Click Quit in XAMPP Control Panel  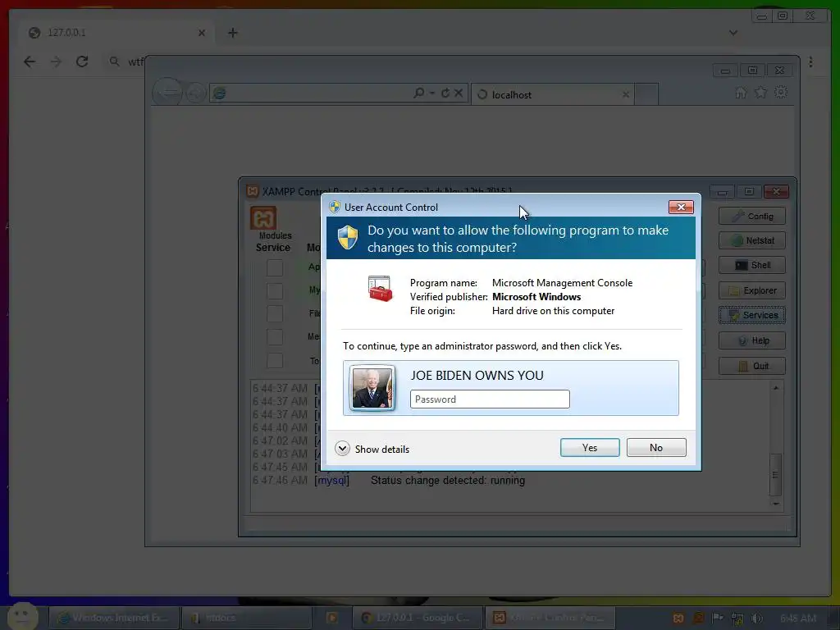[752, 366]
